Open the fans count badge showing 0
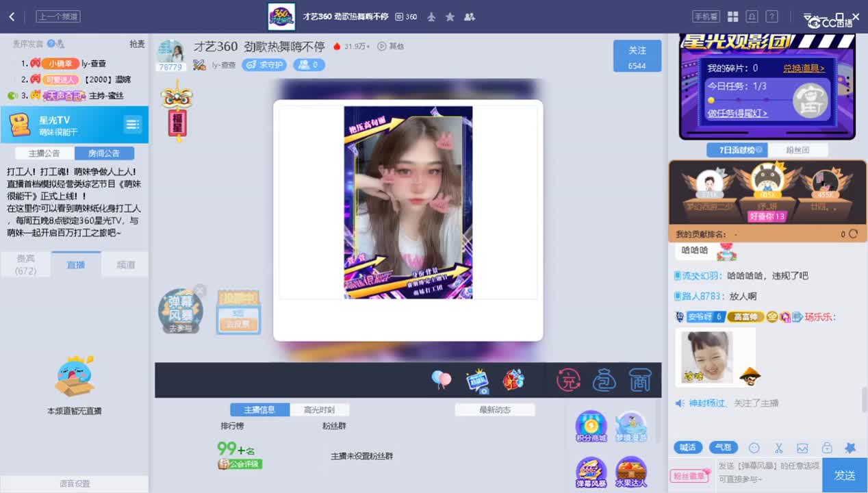 (309, 65)
